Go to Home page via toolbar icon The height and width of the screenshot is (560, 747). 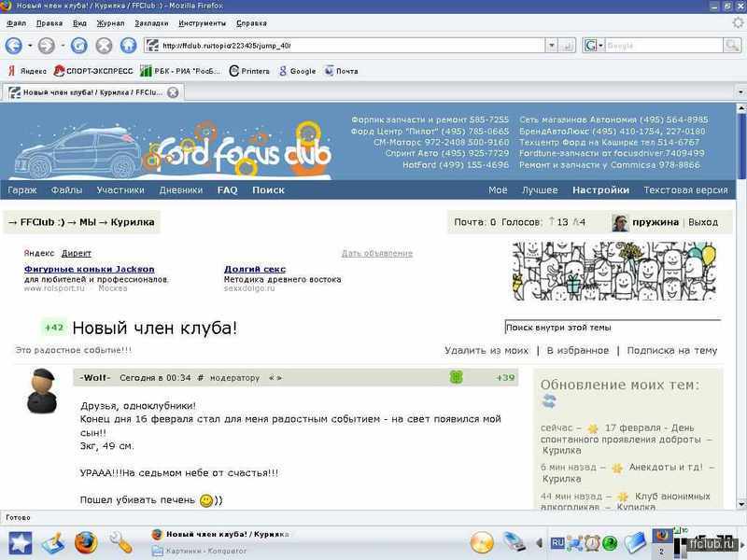pyautogui.click(x=128, y=45)
